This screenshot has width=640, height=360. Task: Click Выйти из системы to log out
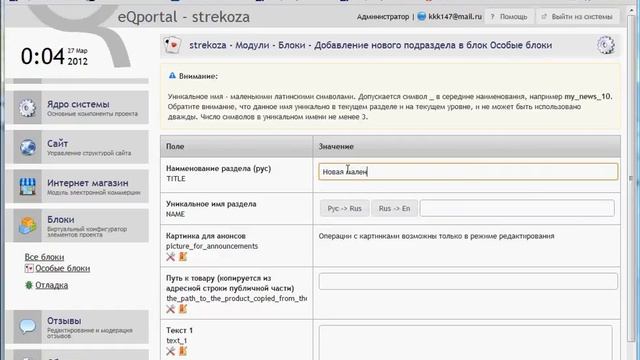577,17
